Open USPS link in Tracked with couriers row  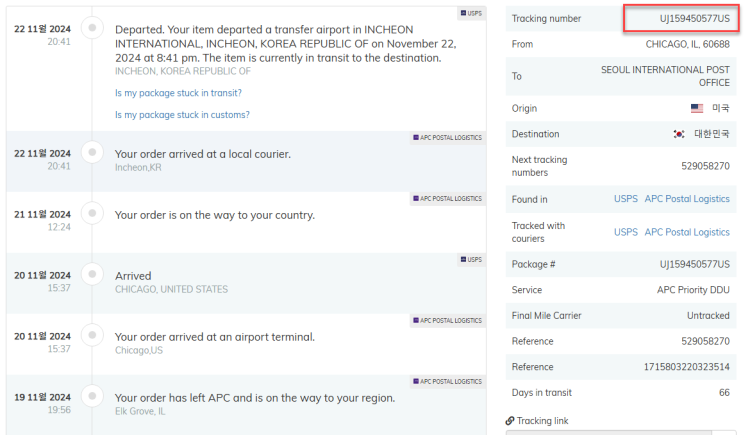coord(626,232)
